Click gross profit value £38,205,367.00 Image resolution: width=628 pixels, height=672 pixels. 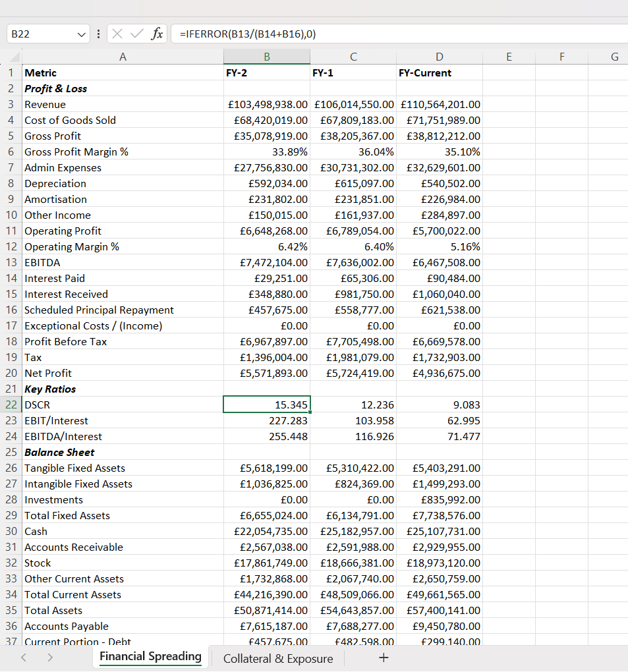(353, 136)
